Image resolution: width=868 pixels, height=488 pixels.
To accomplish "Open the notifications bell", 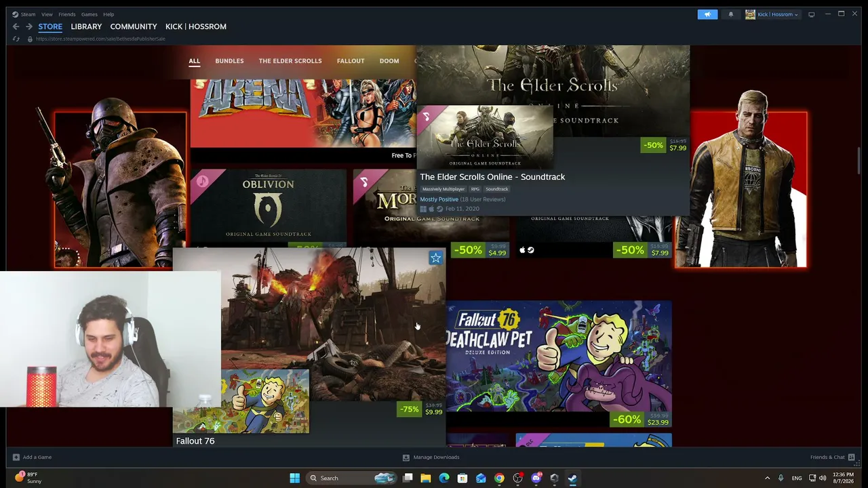I will point(730,14).
